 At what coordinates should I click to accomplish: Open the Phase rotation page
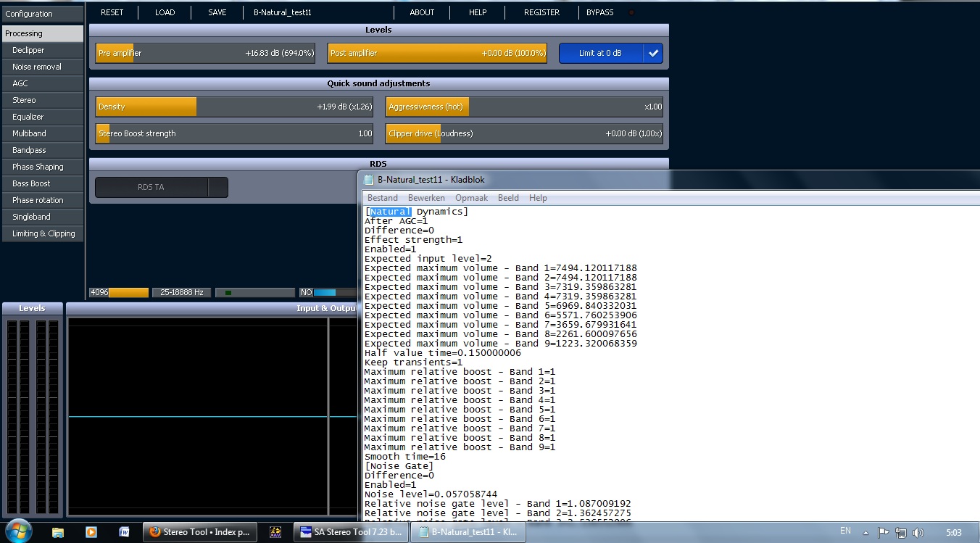pos(43,200)
